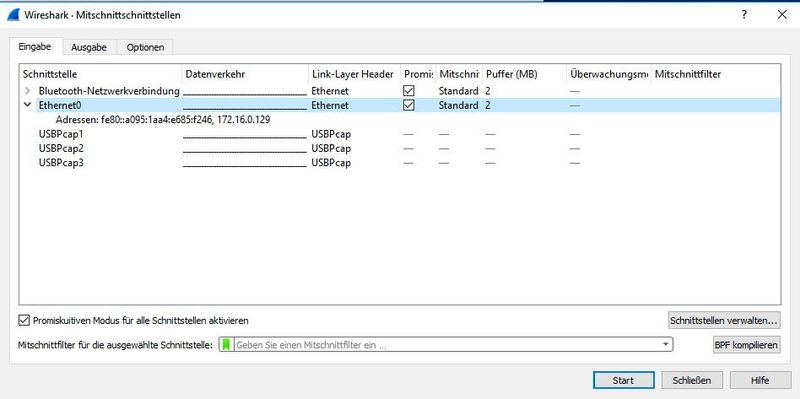This screenshot has height=399, width=800.
Task: Collapse the Ethernet0 row
Action: click(x=28, y=105)
